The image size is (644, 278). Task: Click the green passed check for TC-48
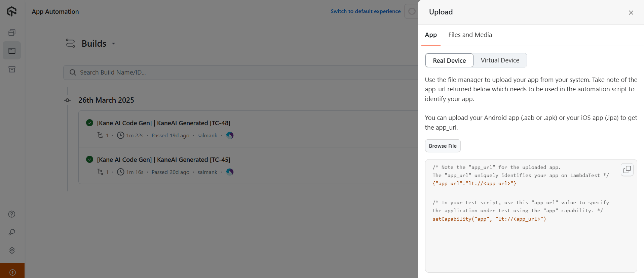89,123
